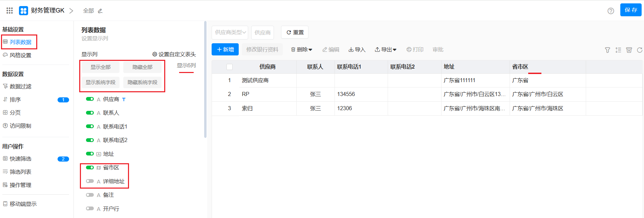
Task: Open the 导出 dropdown menu
Action: (x=385, y=50)
